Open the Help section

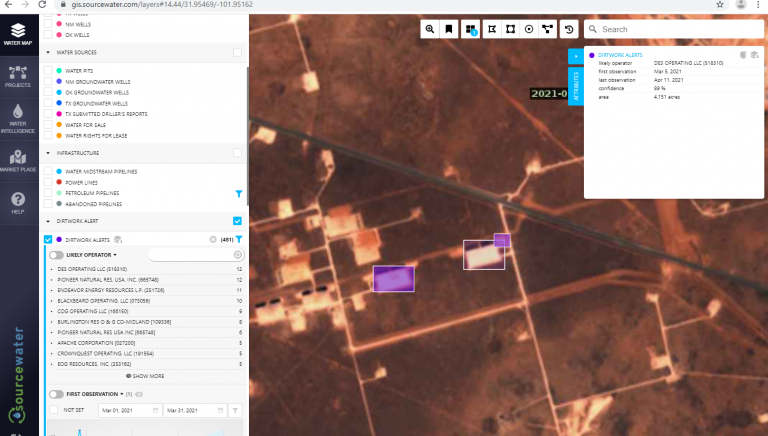pos(18,203)
